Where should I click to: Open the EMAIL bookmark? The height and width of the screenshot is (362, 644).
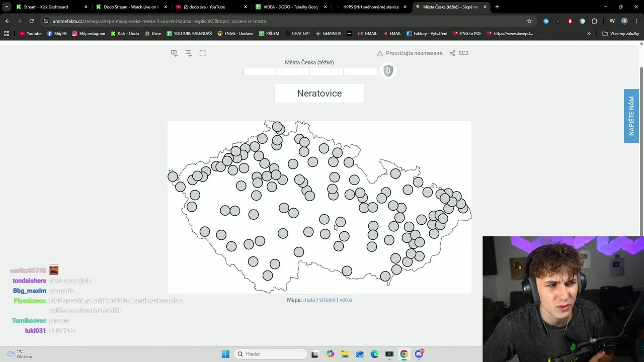391,34
